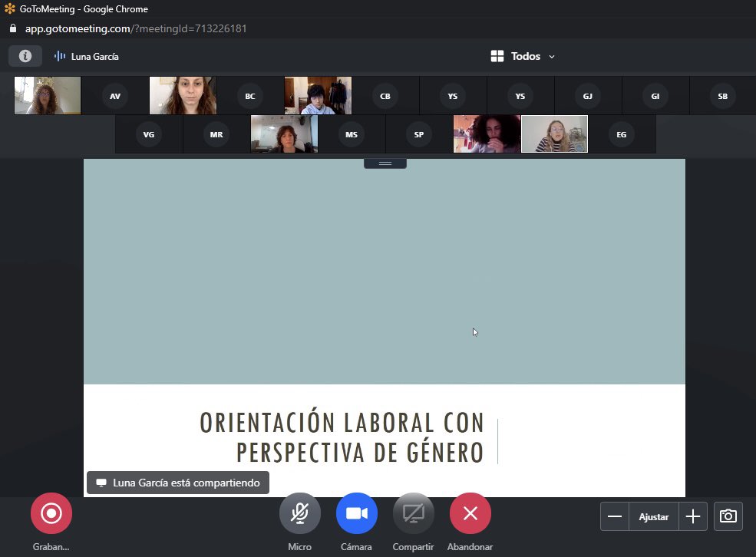
Task: Click the Ajustar fit button
Action: pos(654,516)
